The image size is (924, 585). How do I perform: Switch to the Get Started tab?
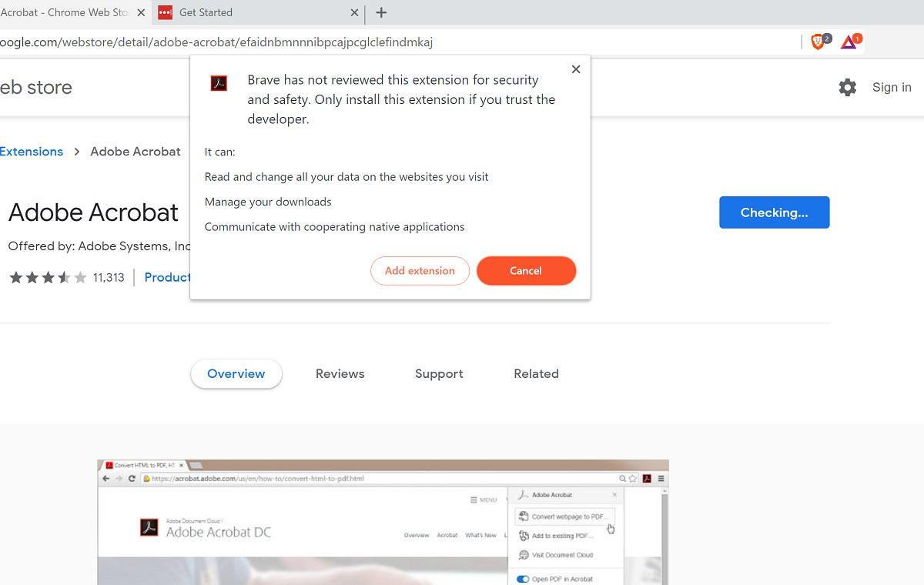coord(258,12)
